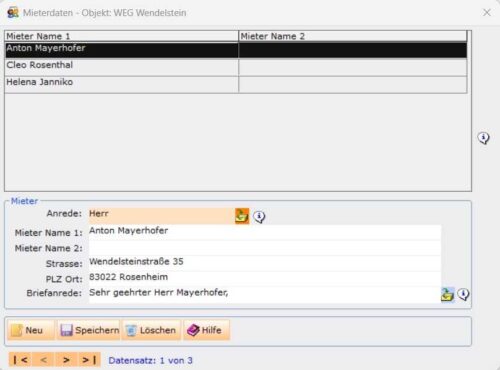Select the Helena Janniko row

tap(236, 85)
